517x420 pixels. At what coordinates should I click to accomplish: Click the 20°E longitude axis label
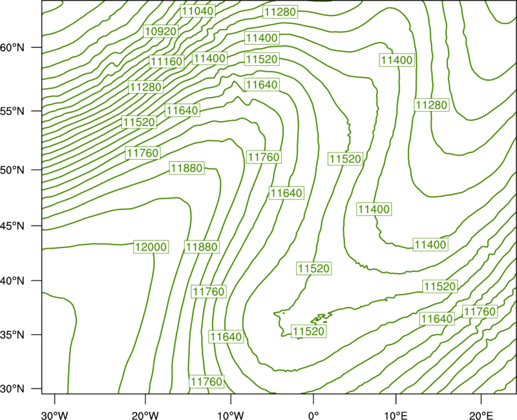(x=481, y=415)
